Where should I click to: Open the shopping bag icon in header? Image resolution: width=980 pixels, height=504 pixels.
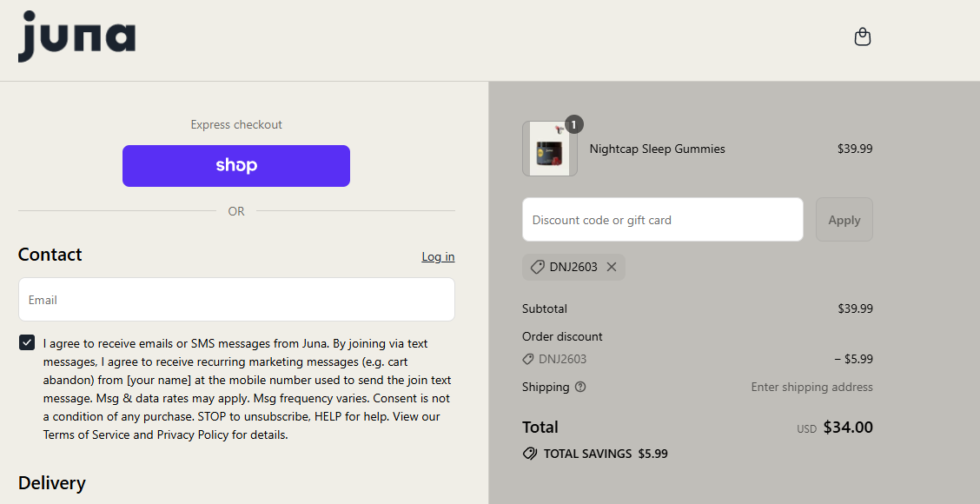(862, 37)
